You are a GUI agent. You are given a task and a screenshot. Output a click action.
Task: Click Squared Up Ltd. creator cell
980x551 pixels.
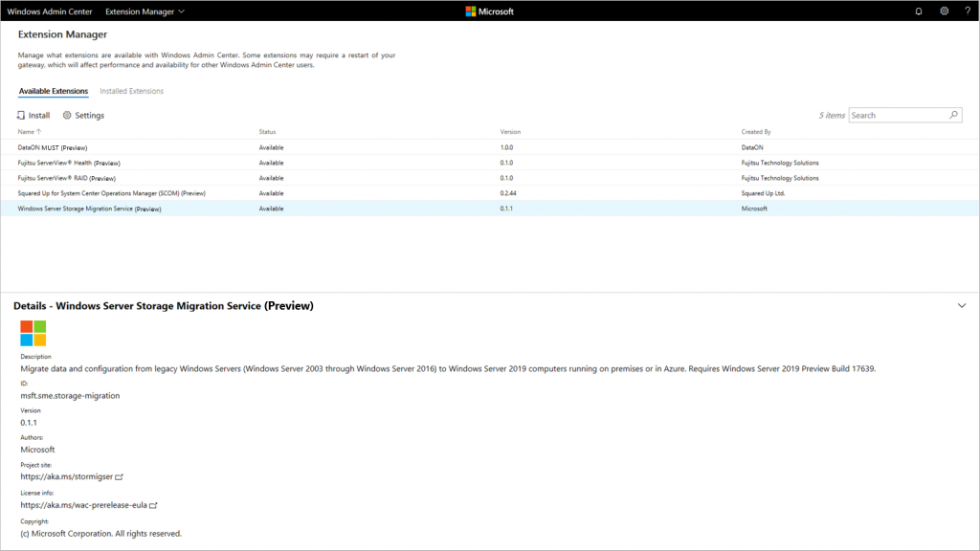[763, 193]
